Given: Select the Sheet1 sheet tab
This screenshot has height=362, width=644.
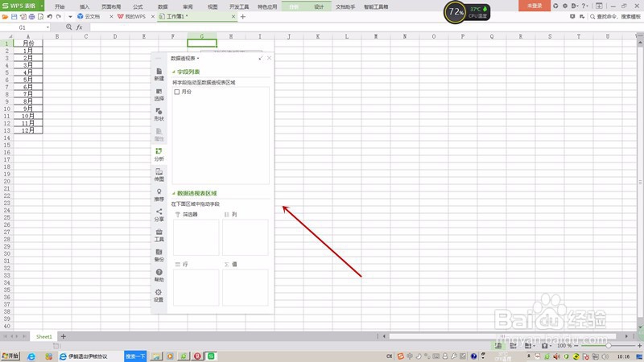Looking at the screenshot, I should (x=44, y=336).
